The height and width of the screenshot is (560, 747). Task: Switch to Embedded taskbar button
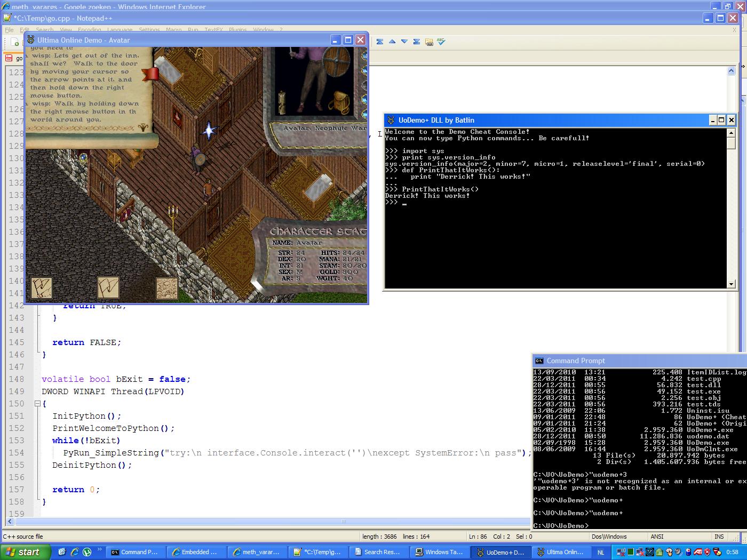tap(196, 552)
